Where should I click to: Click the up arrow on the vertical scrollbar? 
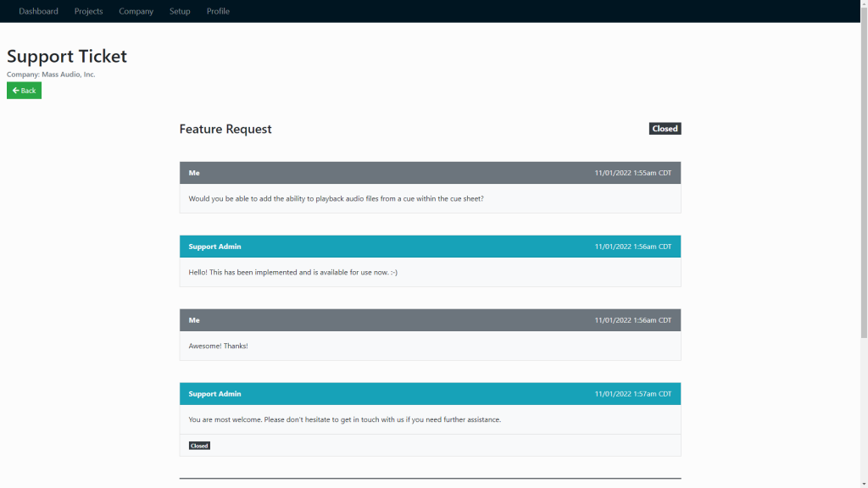[862, 5]
